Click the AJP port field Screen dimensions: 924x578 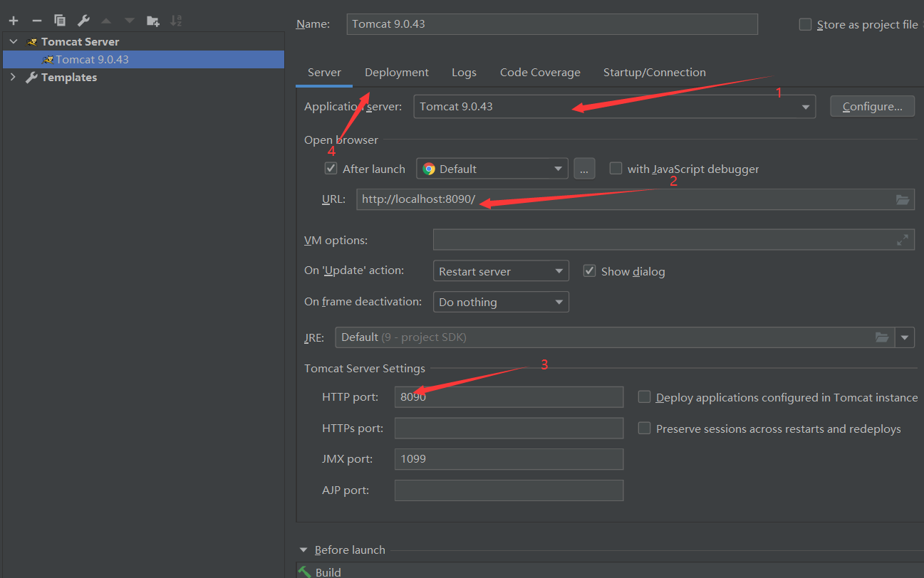[x=509, y=490]
